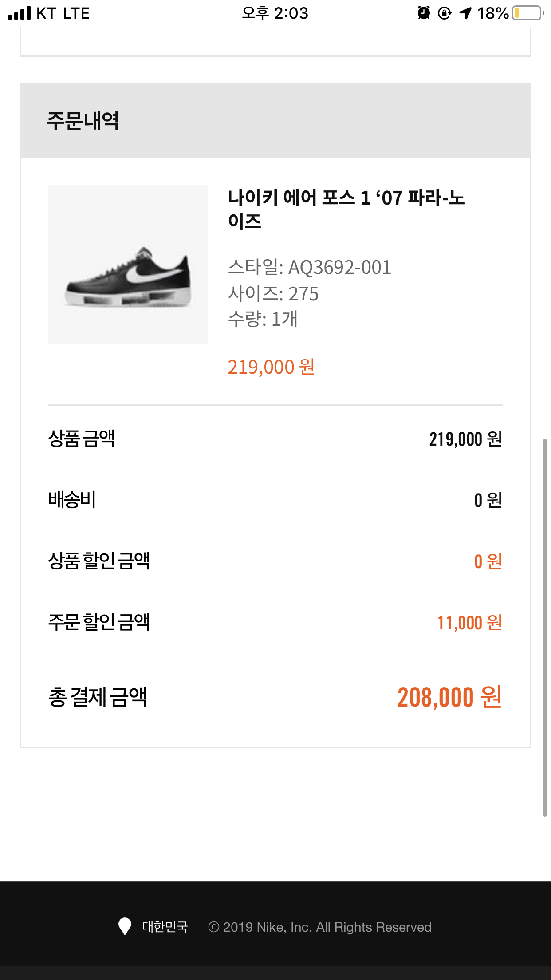
Task: Tap the 주문내역 section header
Action: tap(83, 121)
